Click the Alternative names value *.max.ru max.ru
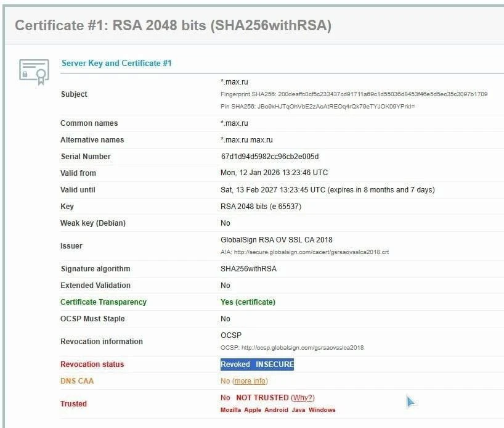Screen dimensions: 504x428 click(x=246, y=140)
